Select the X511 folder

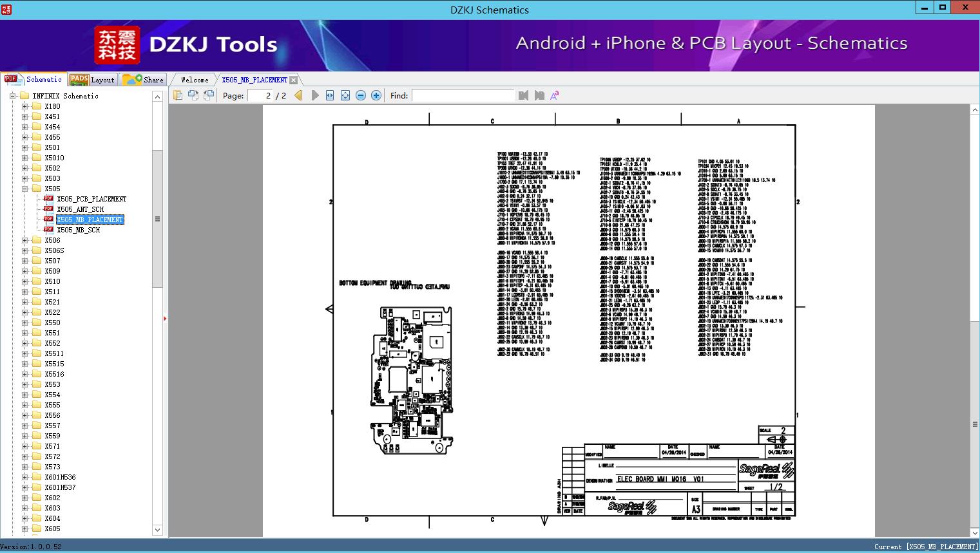click(52, 292)
